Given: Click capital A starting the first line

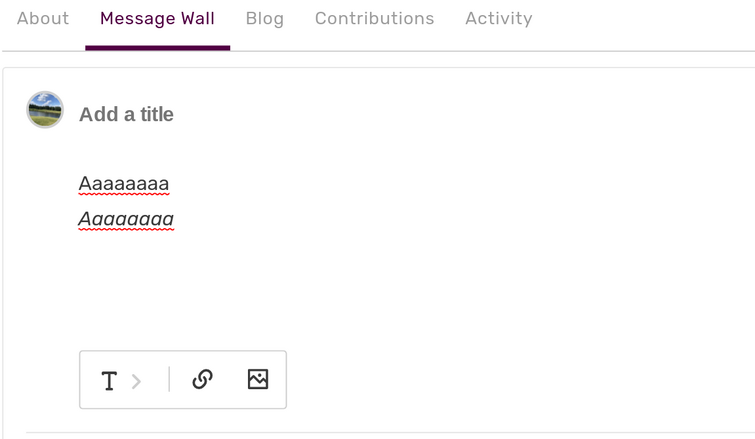Looking at the screenshot, I should tap(85, 184).
